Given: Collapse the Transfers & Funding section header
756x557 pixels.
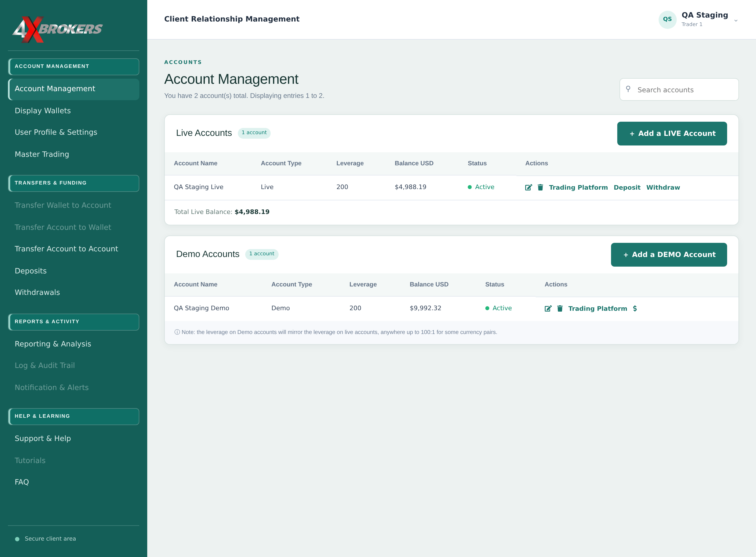Looking at the screenshot, I should pyautogui.click(x=74, y=183).
